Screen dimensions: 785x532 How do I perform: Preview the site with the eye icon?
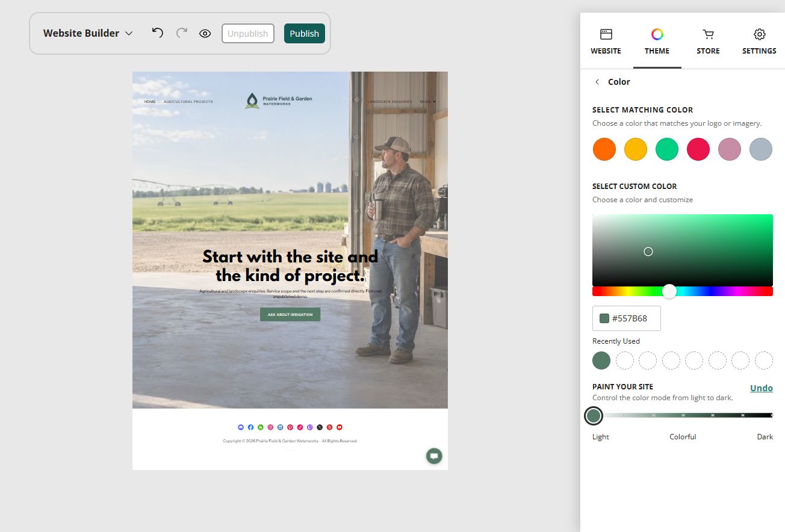(x=205, y=34)
